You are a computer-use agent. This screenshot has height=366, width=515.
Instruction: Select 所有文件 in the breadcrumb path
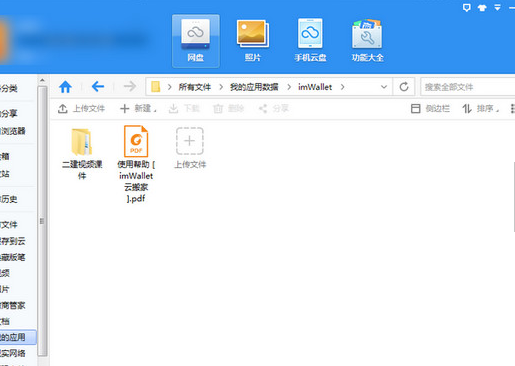(x=195, y=87)
